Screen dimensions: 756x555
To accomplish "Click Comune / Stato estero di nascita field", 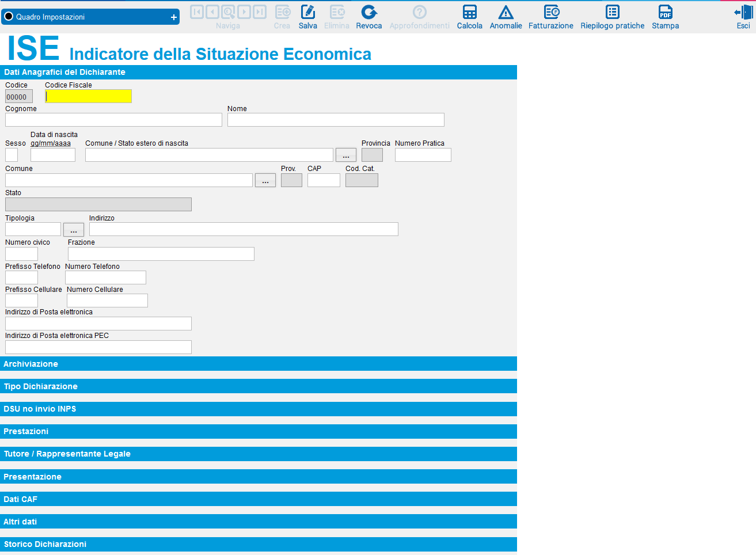I will pos(209,155).
